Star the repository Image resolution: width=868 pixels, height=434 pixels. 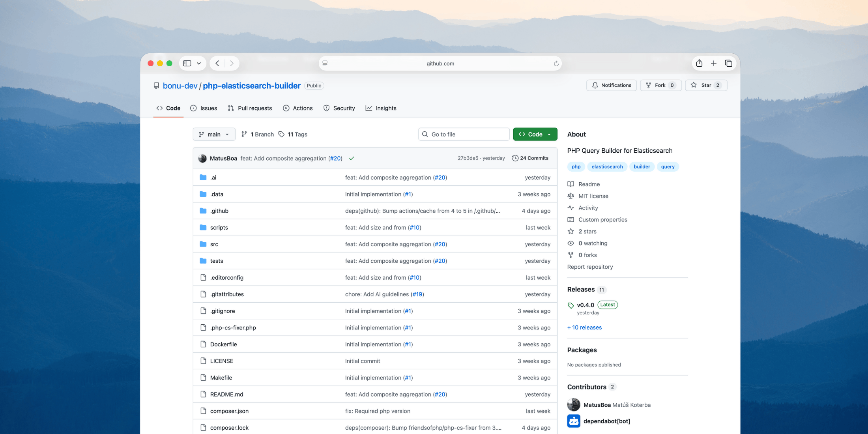point(705,85)
